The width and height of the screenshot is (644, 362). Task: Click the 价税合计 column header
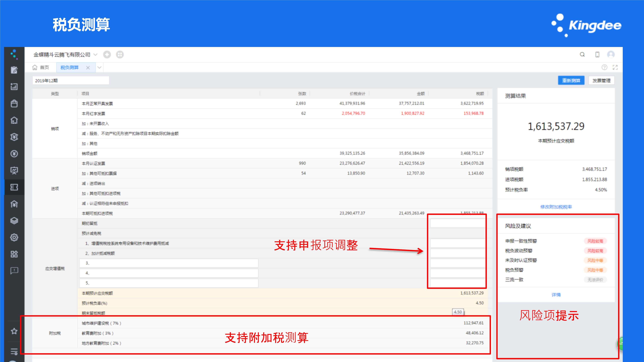pos(357,94)
